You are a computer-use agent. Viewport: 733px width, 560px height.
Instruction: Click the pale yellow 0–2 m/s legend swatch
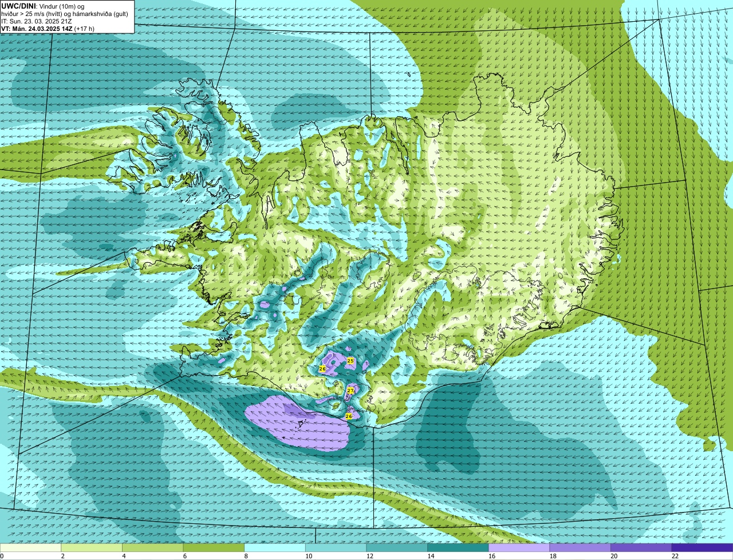tap(31, 548)
